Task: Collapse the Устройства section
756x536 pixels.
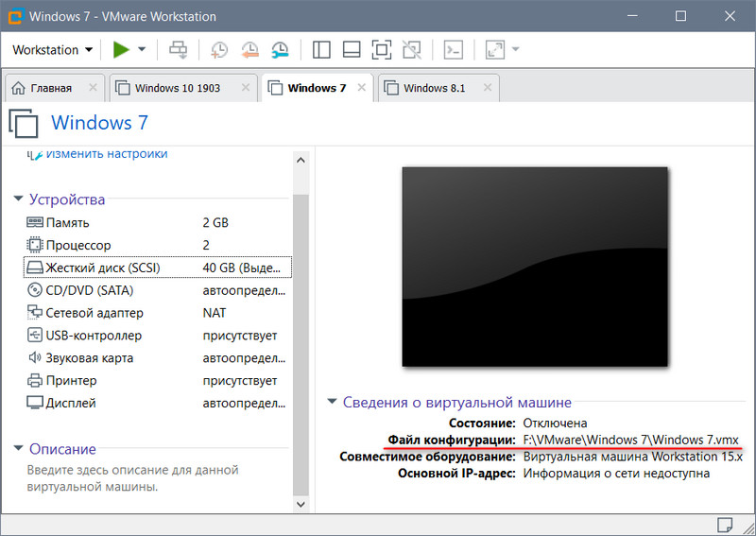Action: click(18, 199)
